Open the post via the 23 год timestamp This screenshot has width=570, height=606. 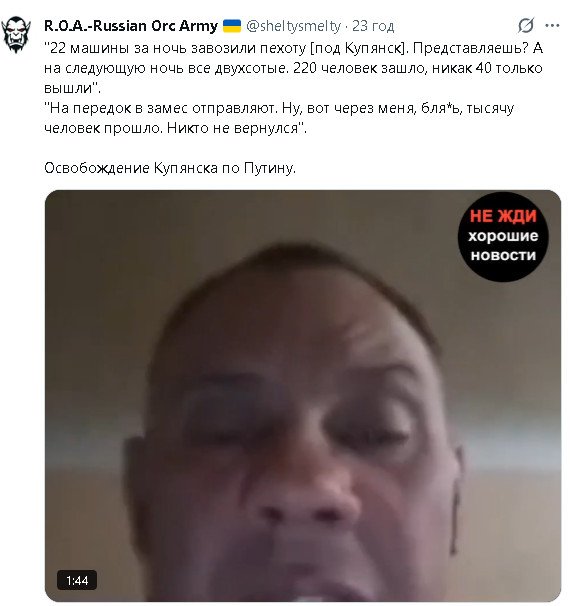tap(373, 26)
